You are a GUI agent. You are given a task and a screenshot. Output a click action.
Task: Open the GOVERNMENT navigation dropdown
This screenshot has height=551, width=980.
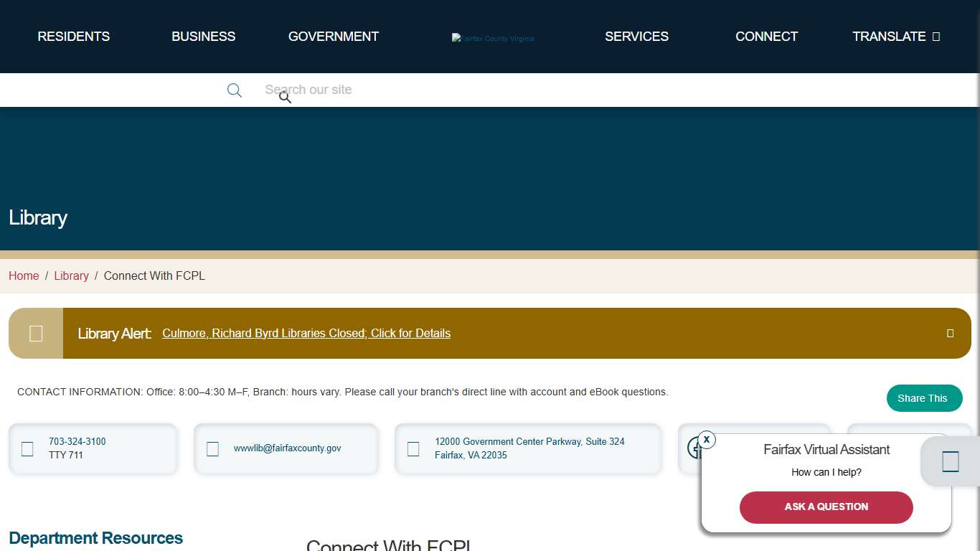pyautogui.click(x=333, y=37)
